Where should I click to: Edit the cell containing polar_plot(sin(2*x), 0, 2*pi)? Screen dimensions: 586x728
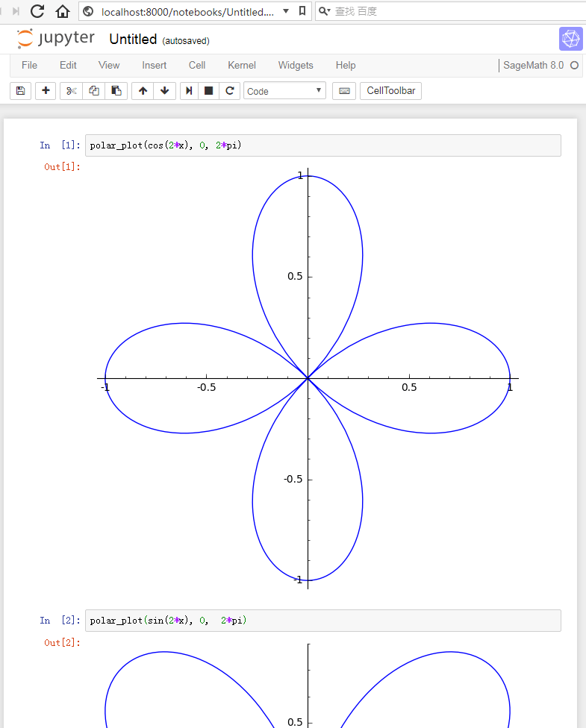click(323, 621)
